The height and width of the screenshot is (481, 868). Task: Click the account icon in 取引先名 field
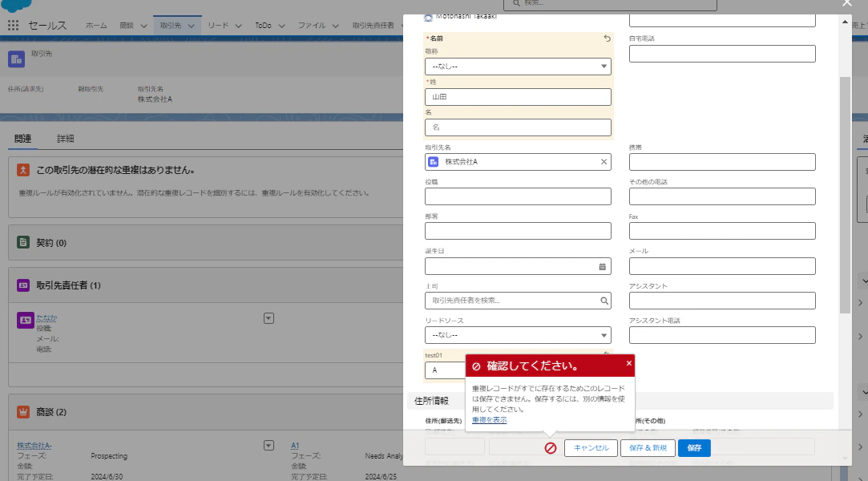point(434,162)
